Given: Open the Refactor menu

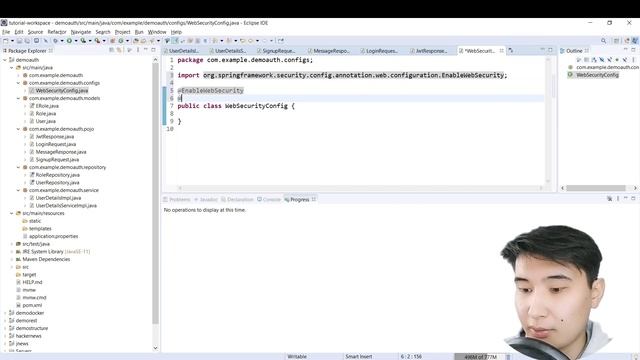Looking at the screenshot, I should pyautogui.click(x=57, y=32).
